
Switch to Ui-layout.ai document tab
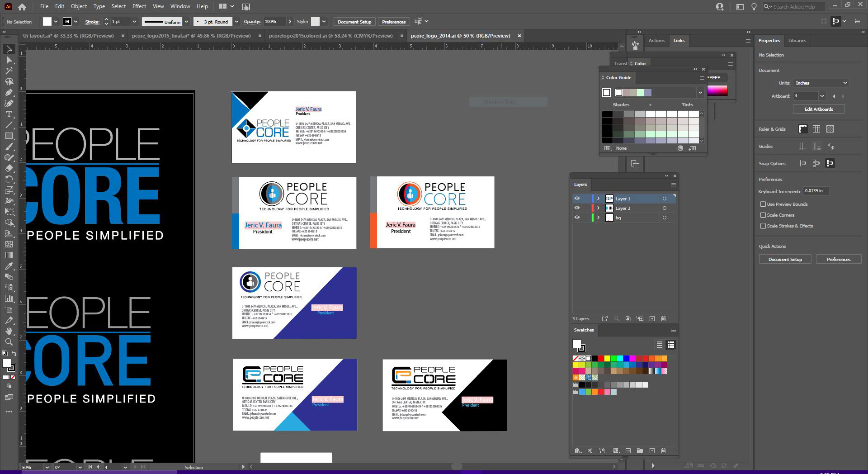[68, 36]
